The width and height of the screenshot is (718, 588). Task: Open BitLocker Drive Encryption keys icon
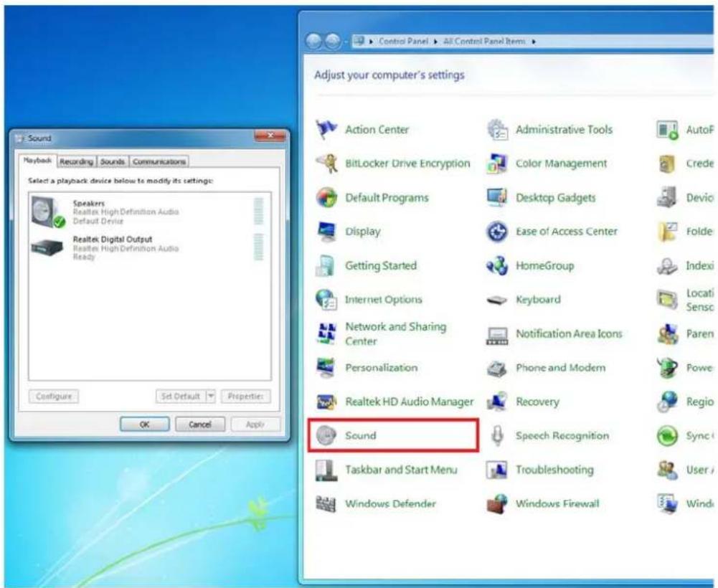click(x=326, y=163)
